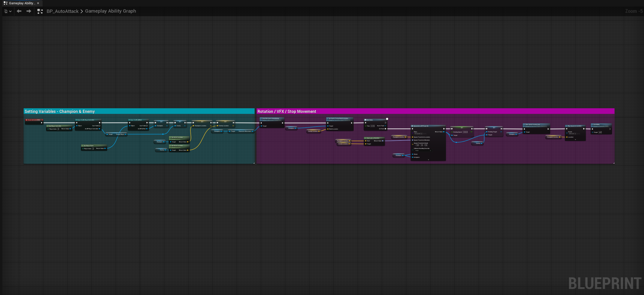Click the delegate pin on Event ActivateAbility
Image resolution: width=644 pixels, height=295 pixels.
pos(42,120)
